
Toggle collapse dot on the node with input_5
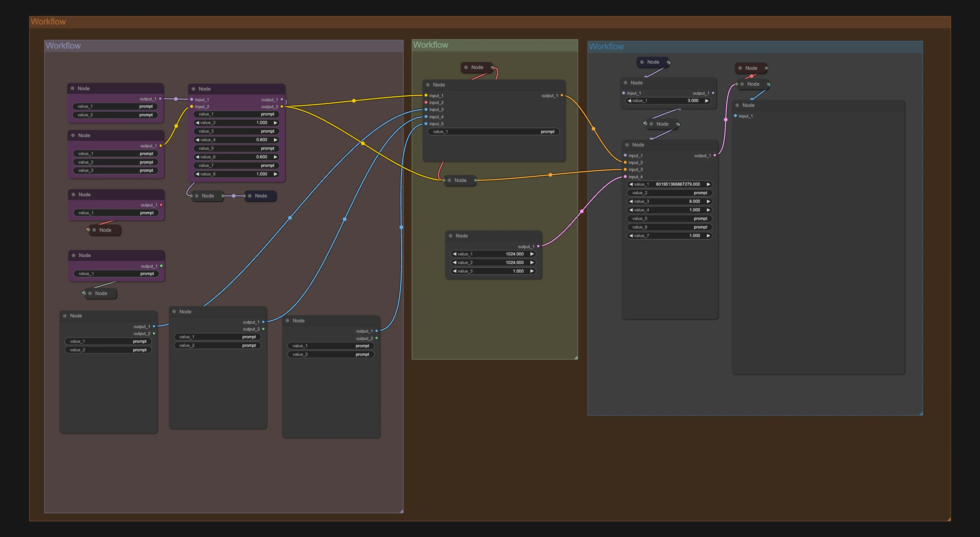point(428,85)
